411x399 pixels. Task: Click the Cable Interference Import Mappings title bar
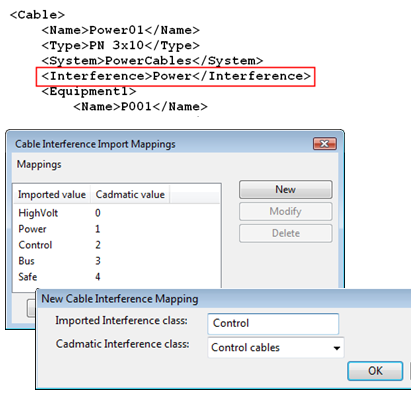160,144
